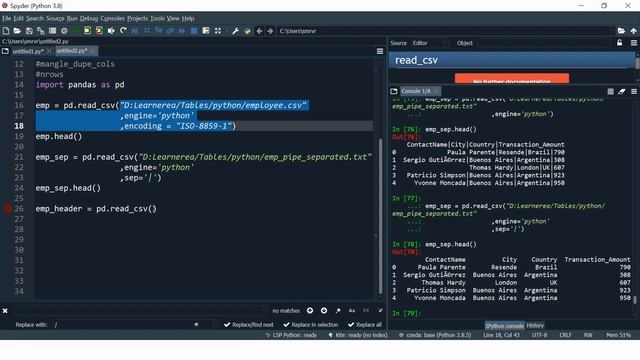Screen dimensions: 640x360
Task: Select the IPython console tab
Action: 504,325
